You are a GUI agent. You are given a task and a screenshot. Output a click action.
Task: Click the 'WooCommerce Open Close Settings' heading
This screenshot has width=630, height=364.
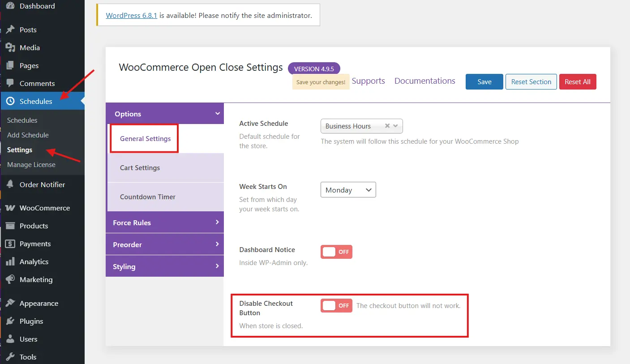201,68
